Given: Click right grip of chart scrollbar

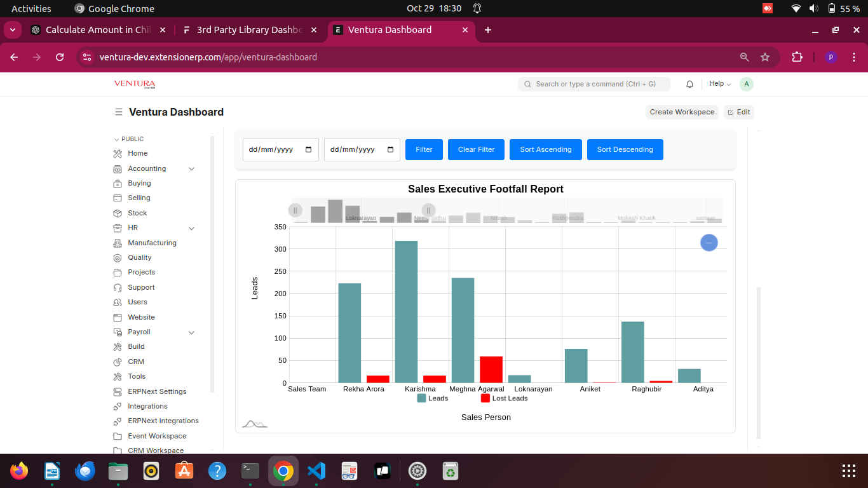Looking at the screenshot, I should (x=428, y=210).
